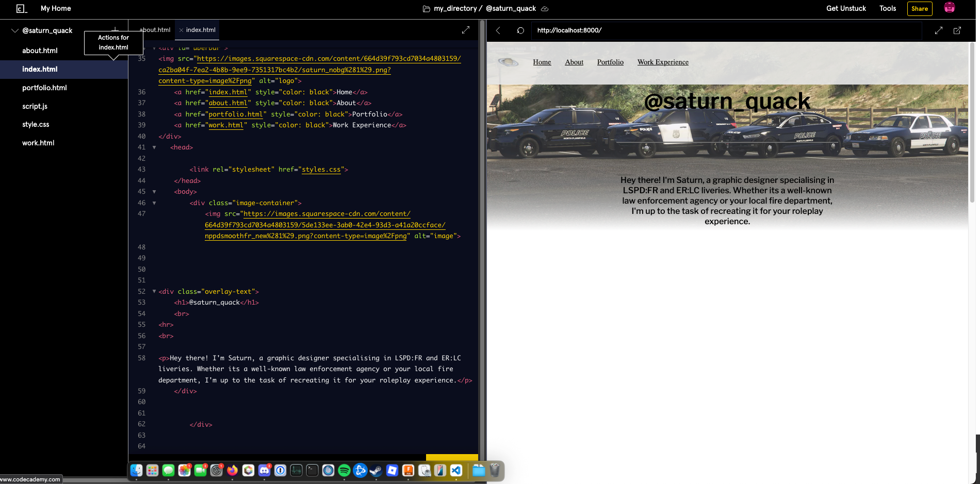Open 1Password from the Dock

(x=280, y=470)
